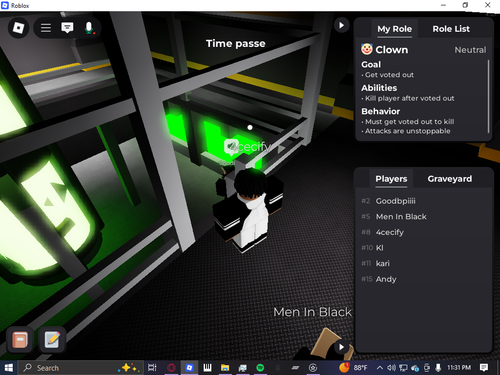
Task: Open File Explorer from taskbar
Action: (225, 368)
